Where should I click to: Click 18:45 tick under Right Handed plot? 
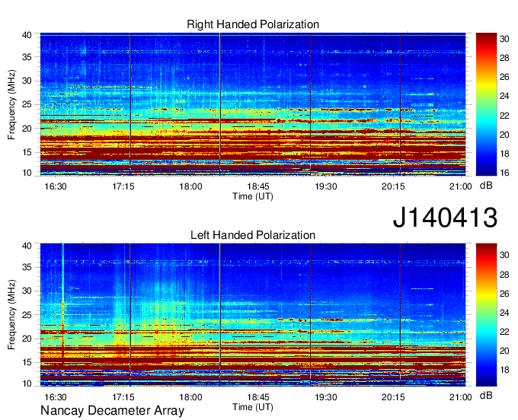click(258, 186)
